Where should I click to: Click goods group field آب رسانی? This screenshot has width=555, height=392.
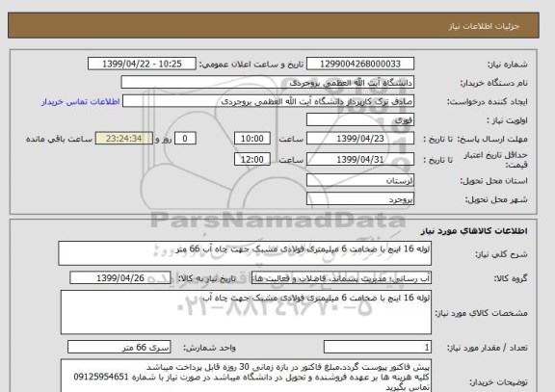coord(341,278)
